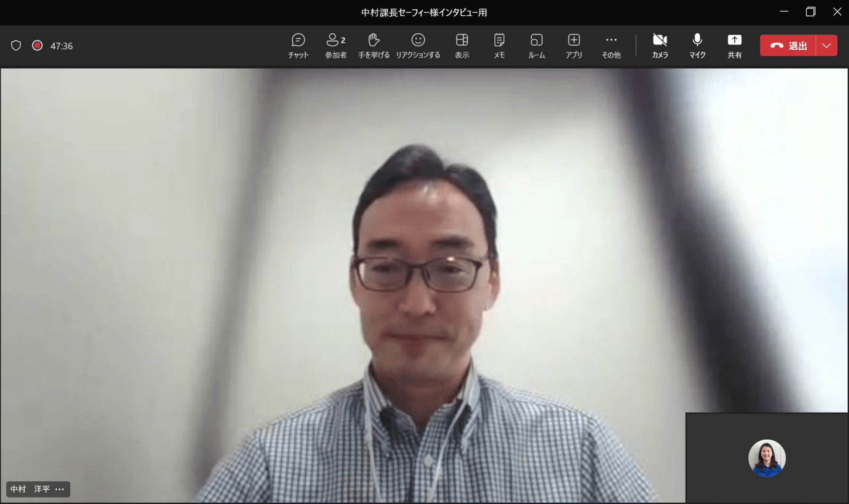Click the red recording indicator

click(37, 46)
